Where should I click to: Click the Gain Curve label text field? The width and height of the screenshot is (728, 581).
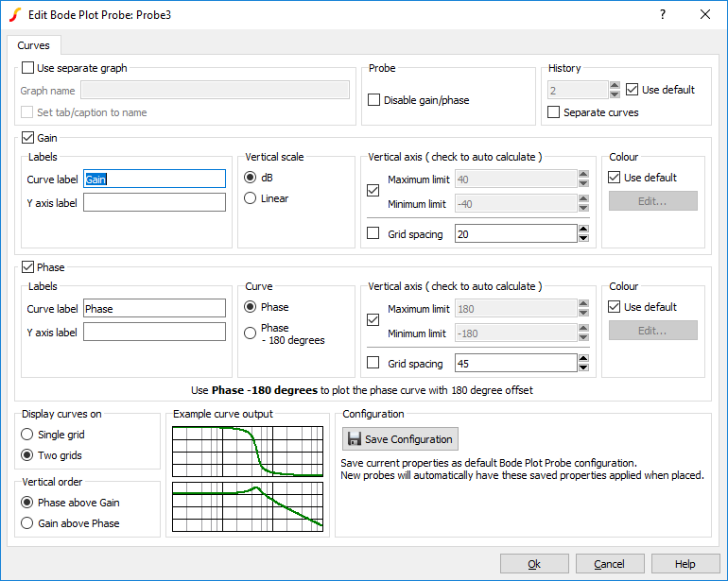(154, 179)
